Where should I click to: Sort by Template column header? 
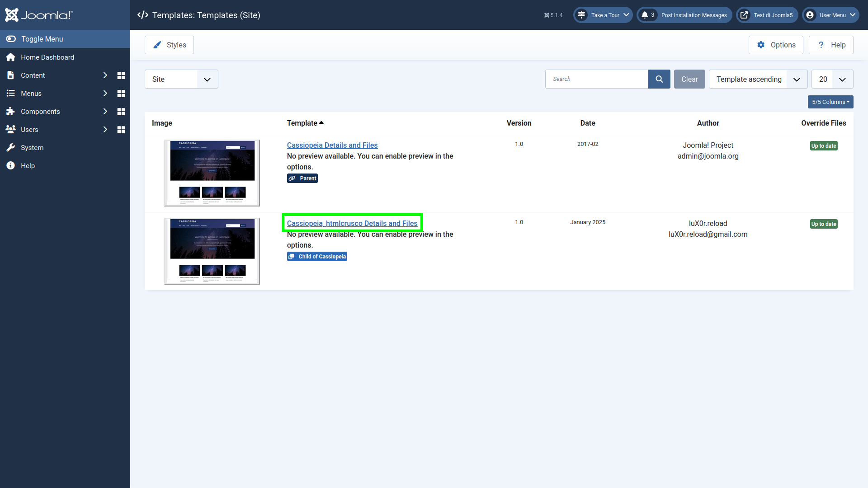(305, 123)
